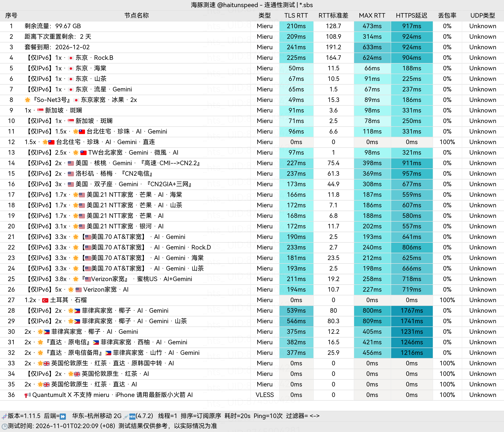504x432 pixels.
Task: Select the 473ms MAX RTT cell
Action: [372, 26]
